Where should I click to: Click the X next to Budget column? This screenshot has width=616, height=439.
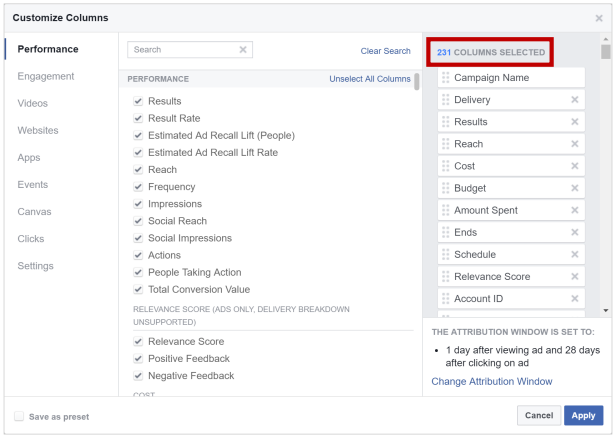coord(575,188)
